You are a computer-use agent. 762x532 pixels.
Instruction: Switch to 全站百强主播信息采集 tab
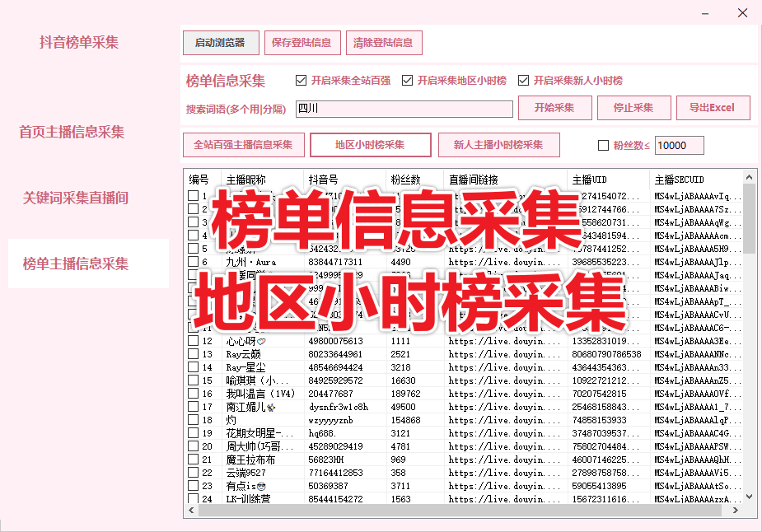pos(243,145)
